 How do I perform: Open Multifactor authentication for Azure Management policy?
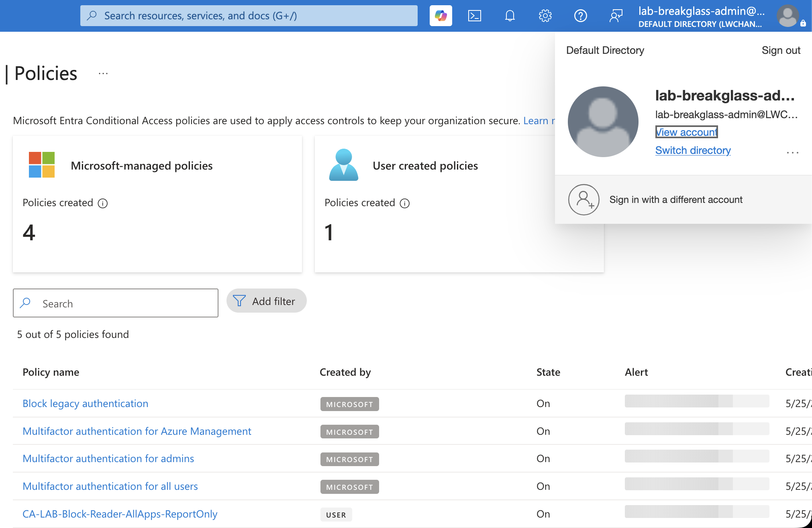[x=137, y=431]
